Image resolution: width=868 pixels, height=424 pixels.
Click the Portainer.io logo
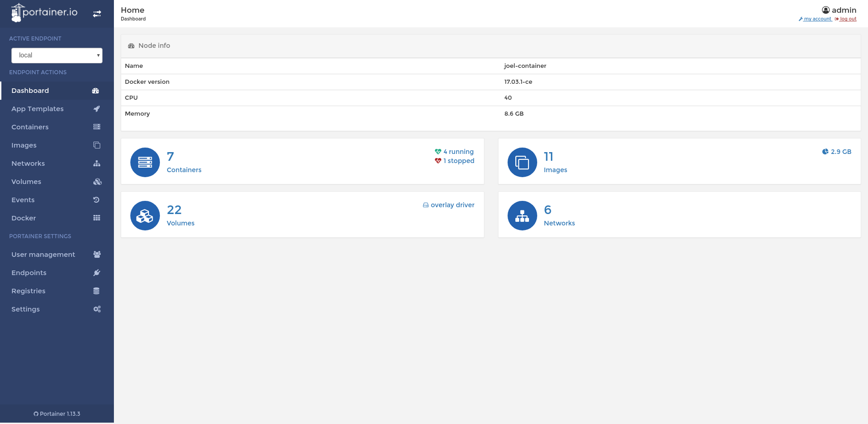pos(44,13)
